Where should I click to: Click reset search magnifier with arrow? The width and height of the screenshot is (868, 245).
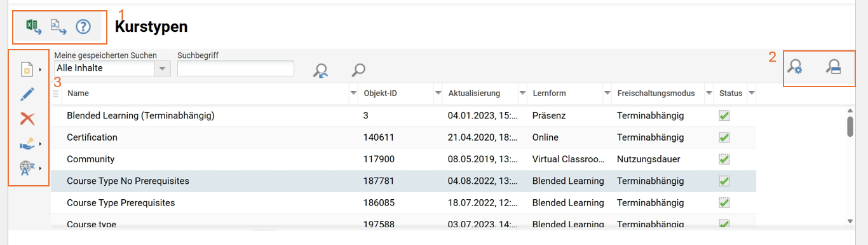tap(321, 70)
